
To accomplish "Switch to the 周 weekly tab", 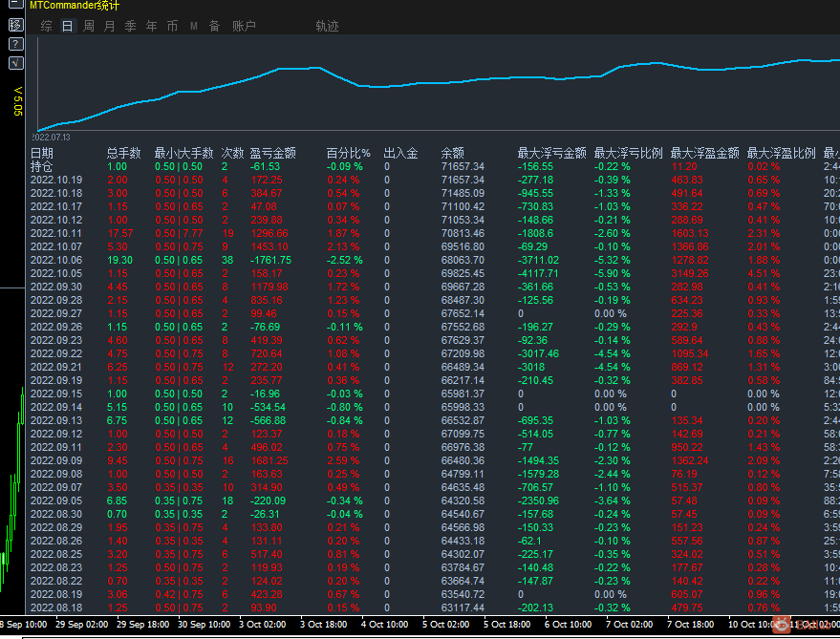I will (89, 26).
